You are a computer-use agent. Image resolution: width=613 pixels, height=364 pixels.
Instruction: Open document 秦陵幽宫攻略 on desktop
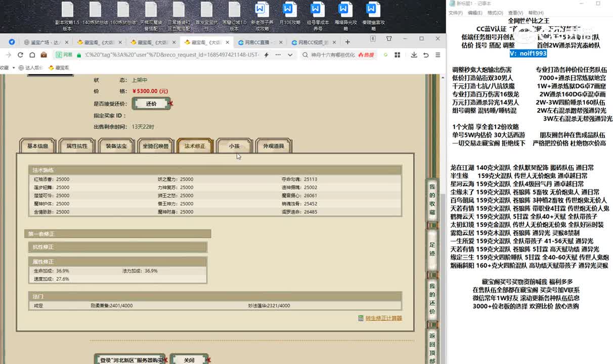coord(373,16)
